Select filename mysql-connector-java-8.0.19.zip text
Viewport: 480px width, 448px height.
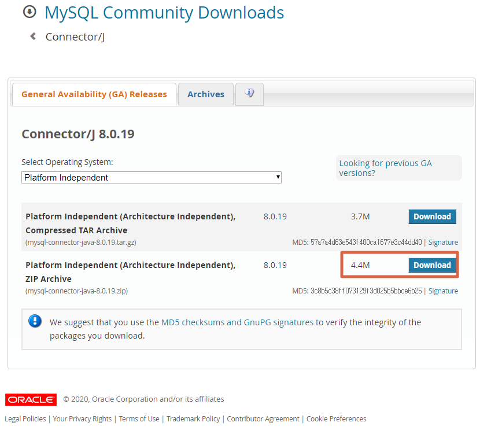pos(76,291)
